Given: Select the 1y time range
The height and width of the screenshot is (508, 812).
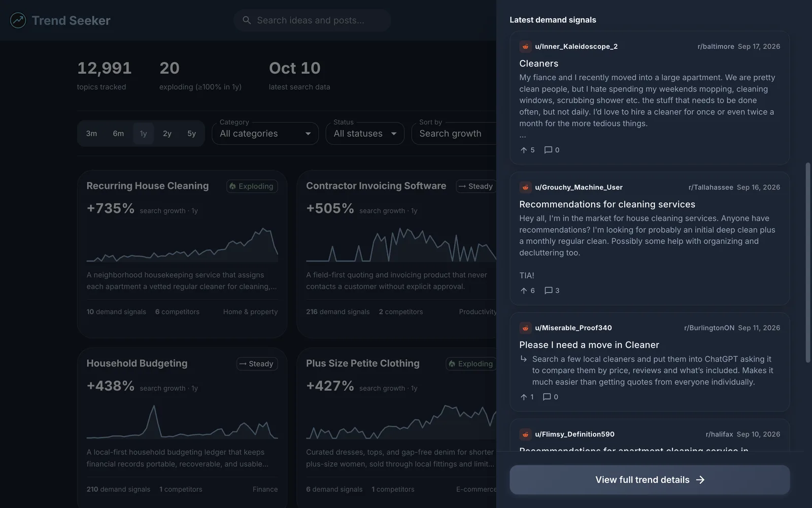Looking at the screenshot, I should (144, 134).
